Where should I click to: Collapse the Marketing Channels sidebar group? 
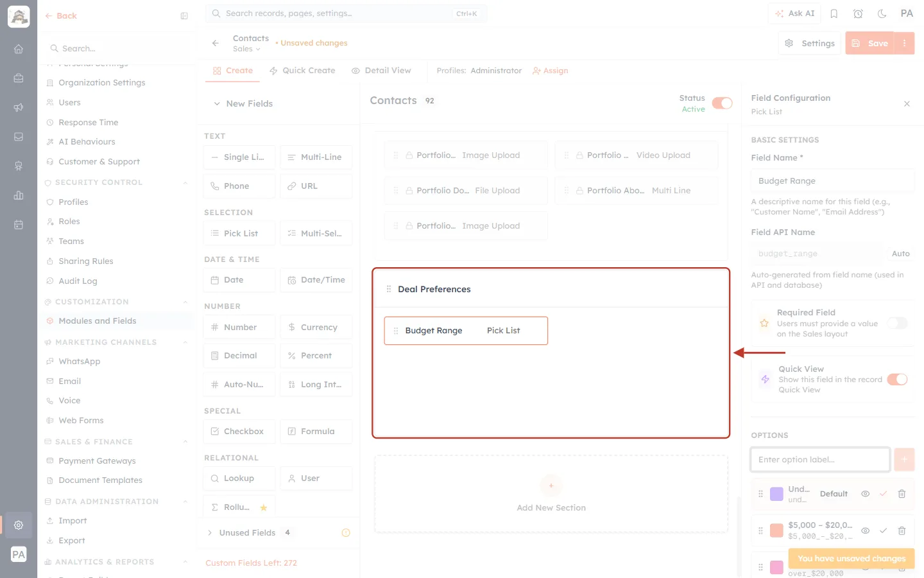[x=185, y=342]
